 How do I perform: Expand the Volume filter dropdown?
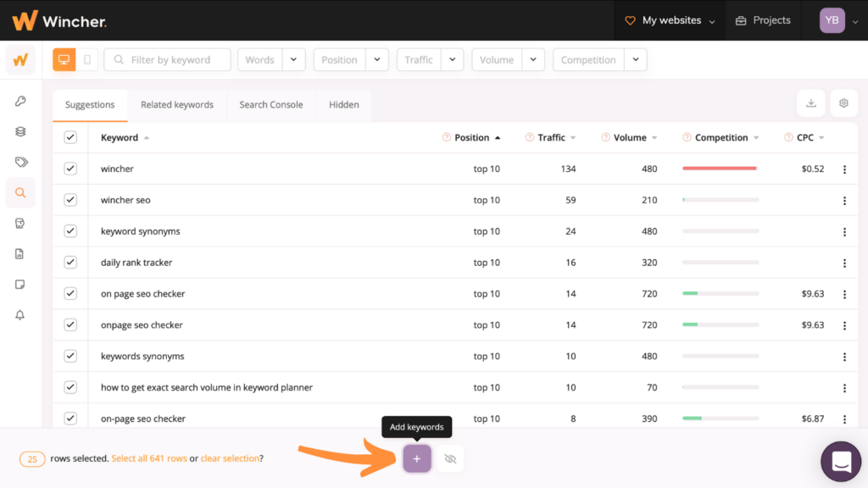[x=533, y=60]
